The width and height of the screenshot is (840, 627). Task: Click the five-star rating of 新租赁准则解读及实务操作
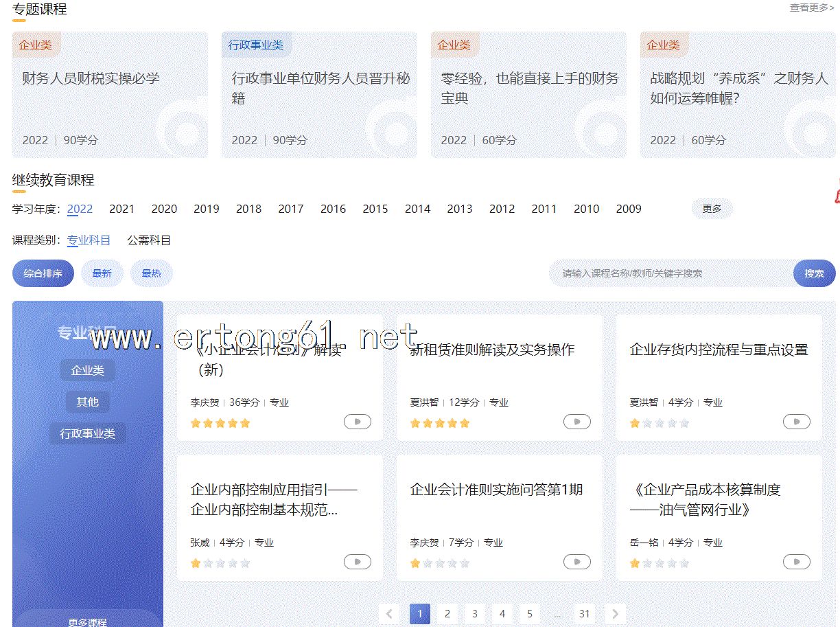(439, 423)
